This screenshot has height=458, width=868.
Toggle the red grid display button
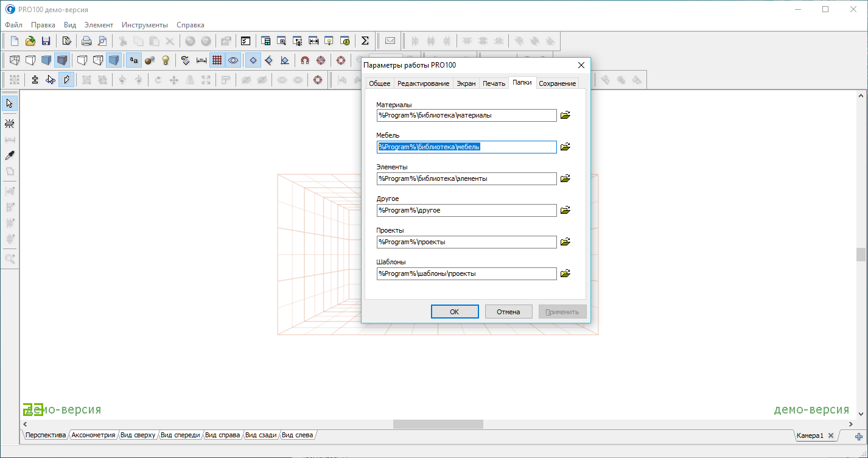point(217,60)
